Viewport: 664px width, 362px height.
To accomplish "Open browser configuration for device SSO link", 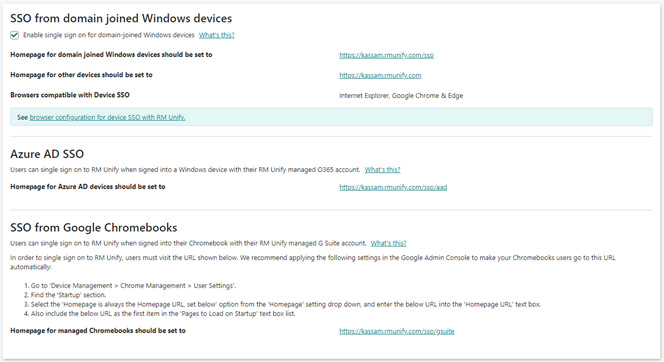I will point(107,117).
